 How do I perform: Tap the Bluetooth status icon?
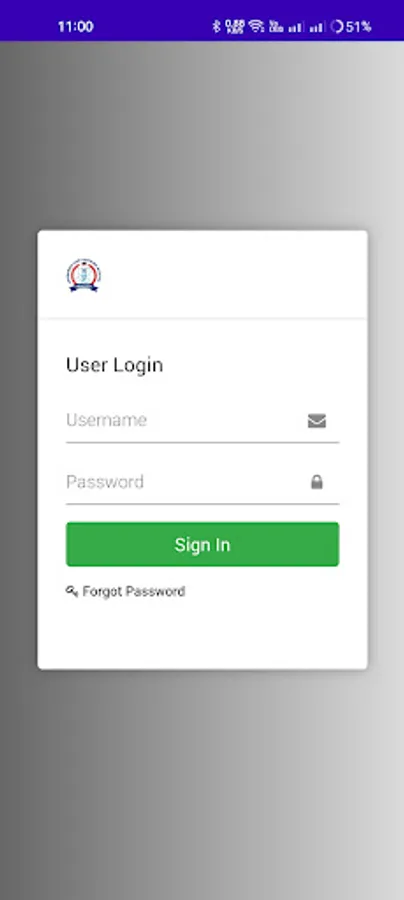click(216, 26)
